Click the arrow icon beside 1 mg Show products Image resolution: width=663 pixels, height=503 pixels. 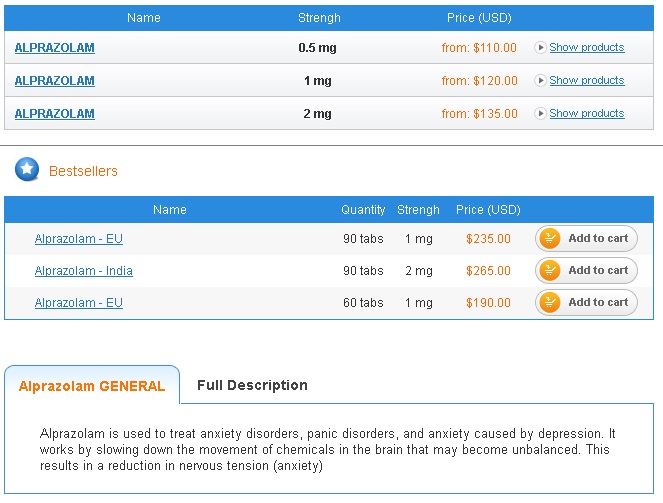pyautogui.click(x=541, y=80)
